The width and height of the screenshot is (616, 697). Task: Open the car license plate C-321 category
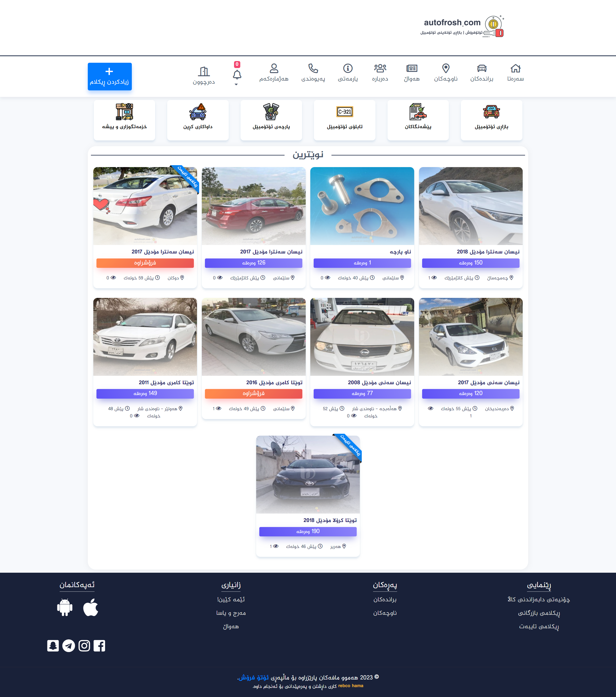click(344, 120)
